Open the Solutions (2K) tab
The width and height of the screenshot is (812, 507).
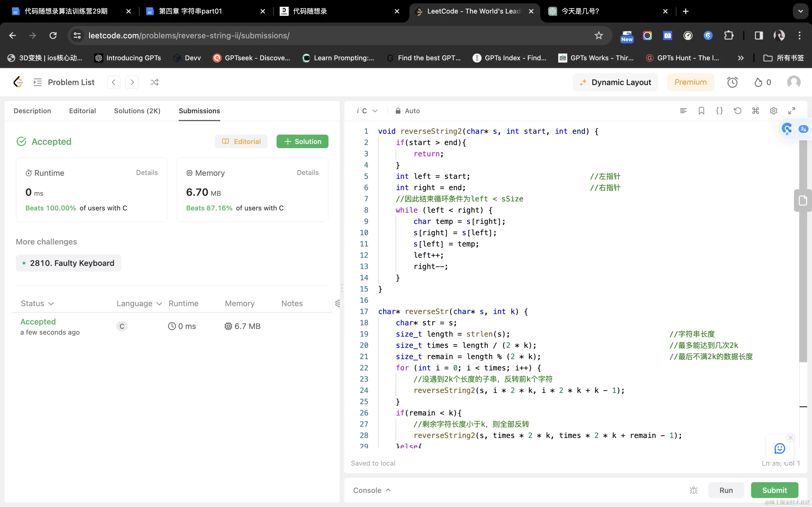pos(137,111)
